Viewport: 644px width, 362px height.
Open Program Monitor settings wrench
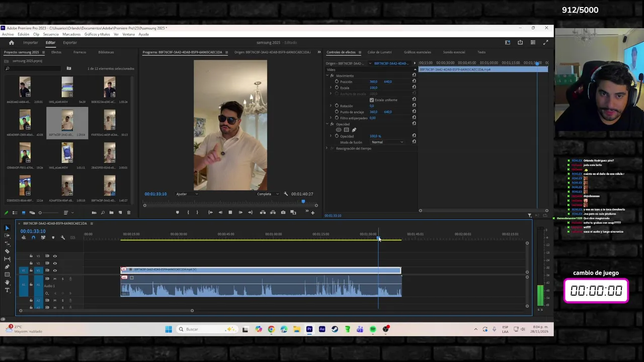pyautogui.click(x=286, y=194)
